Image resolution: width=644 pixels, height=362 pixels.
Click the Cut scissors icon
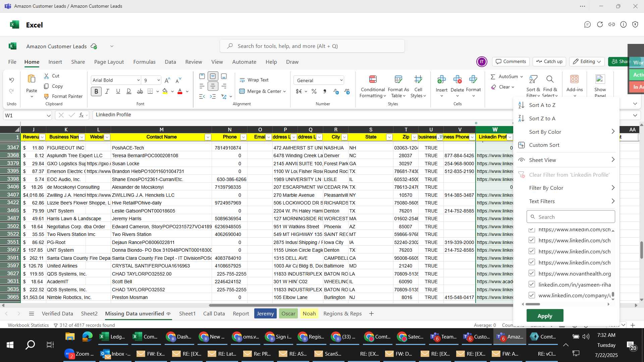coord(46,76)
